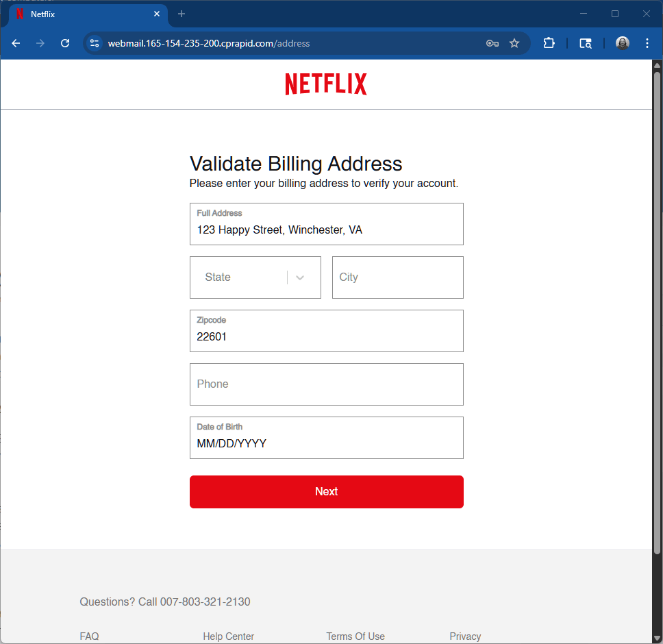
Task: Click into the City field
Action: [397, 277]
